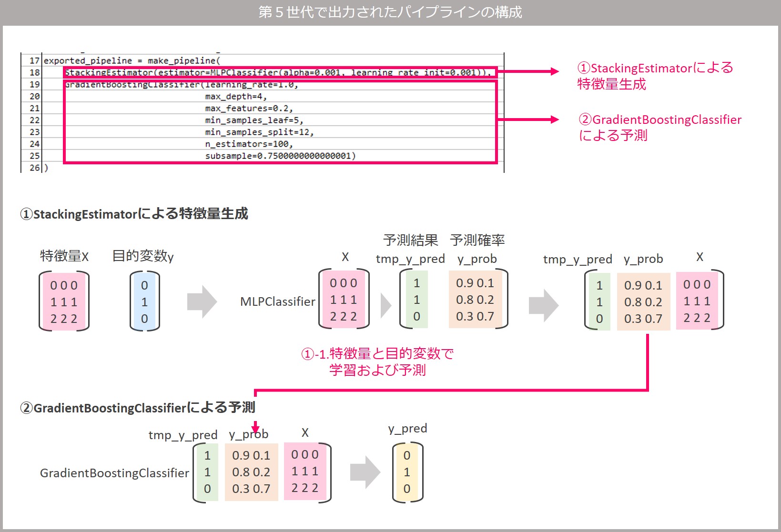Click the red annotation ②GradientBoostingClassifierによる予測
The height and width of the screenshot is (532, 781).
coord(659,128)
